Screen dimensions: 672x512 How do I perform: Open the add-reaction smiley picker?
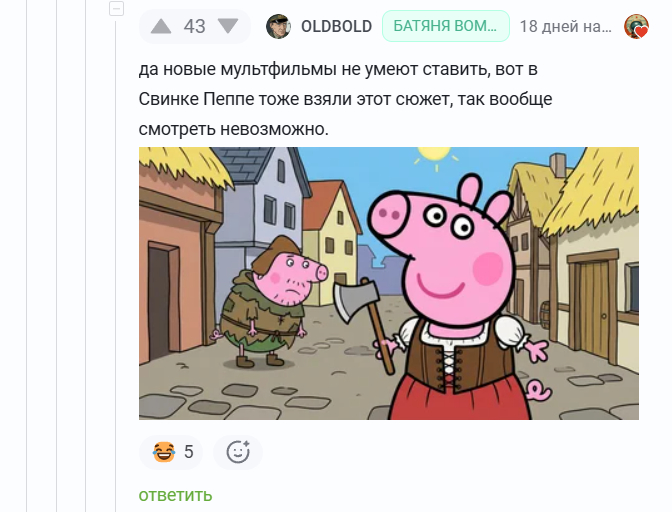tap(238, 452)
